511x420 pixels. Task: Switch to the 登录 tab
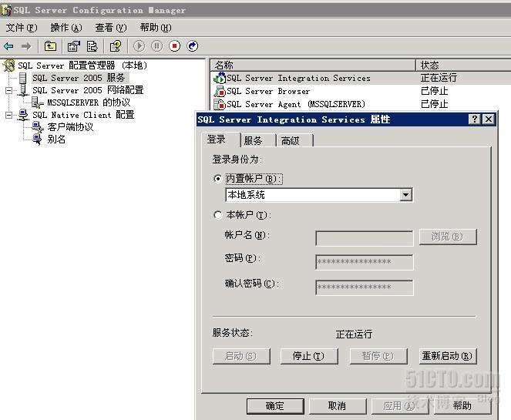(x=220, y=139)
